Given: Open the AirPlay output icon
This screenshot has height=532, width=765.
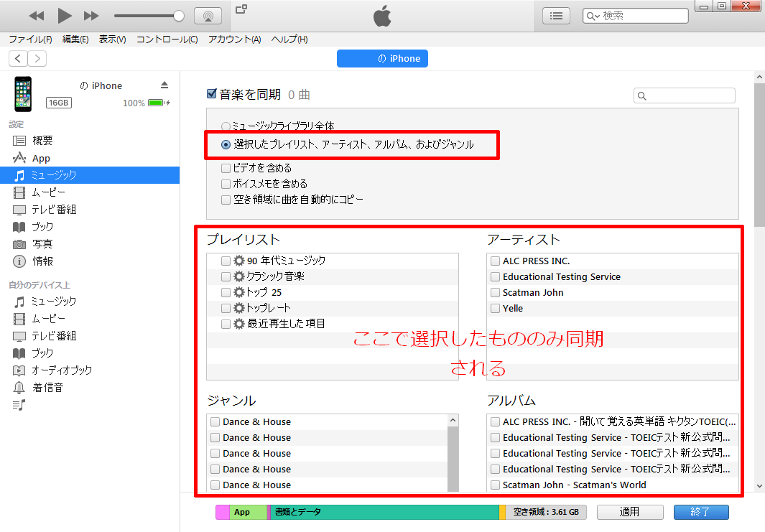Looking at the screenshot, I should 208,16.
